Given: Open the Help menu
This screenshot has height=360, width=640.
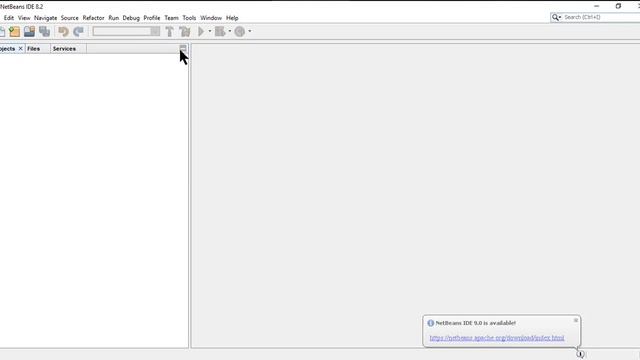Looking at the screenshot, I should coord(232,18).
